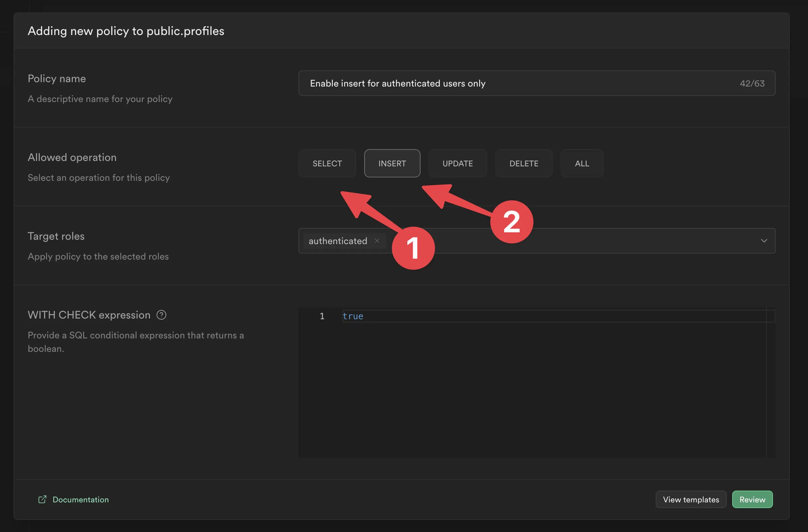Click the WITH CHECK expression help icon
The height and width of the screenshot is (532, 808).
[161, 315]
